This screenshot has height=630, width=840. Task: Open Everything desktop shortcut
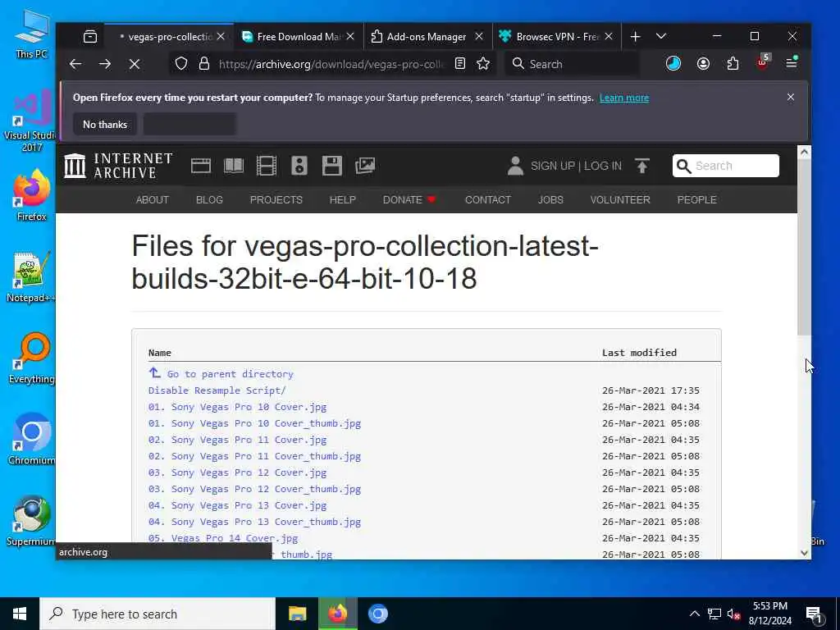[x=31, y=358]
